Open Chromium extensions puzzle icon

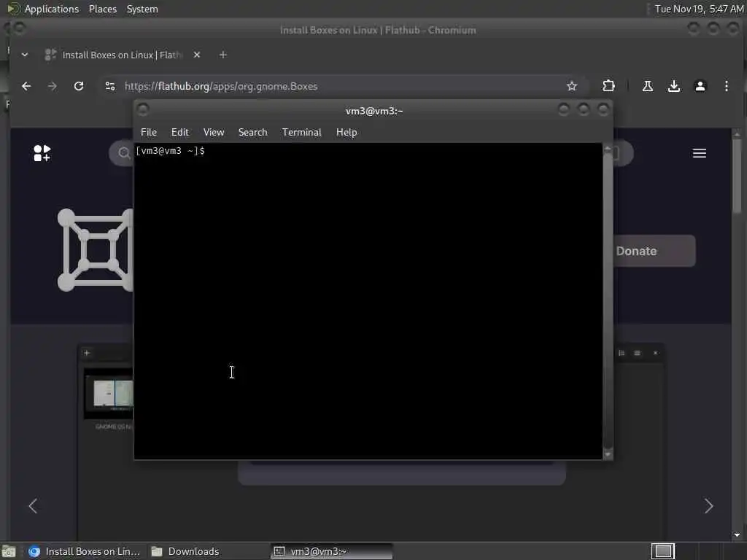[x=608, y=86]
